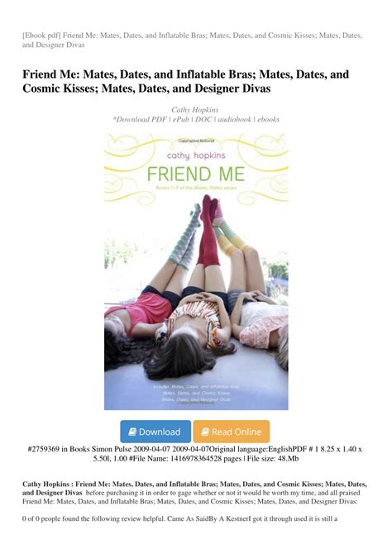Screen dimensions: 392x554
Task: Click the blue Download button
Action: click(155, 432)
